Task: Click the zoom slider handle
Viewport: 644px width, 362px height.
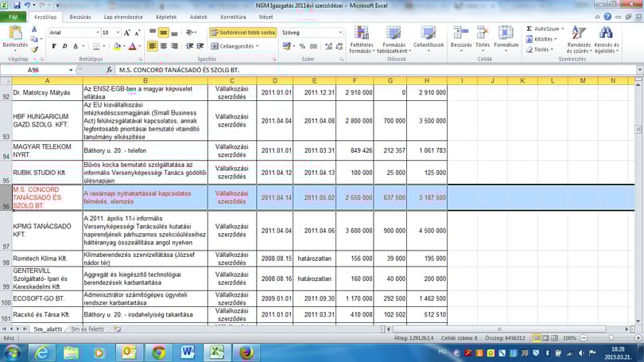Action: point(611,338)
